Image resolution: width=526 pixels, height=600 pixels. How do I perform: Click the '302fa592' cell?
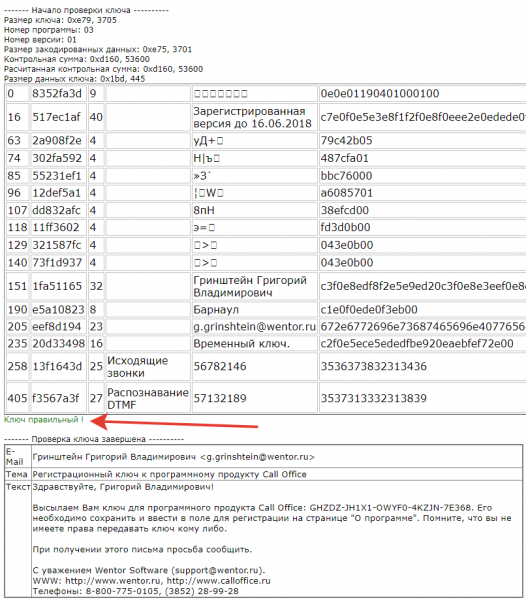point(59,158)
